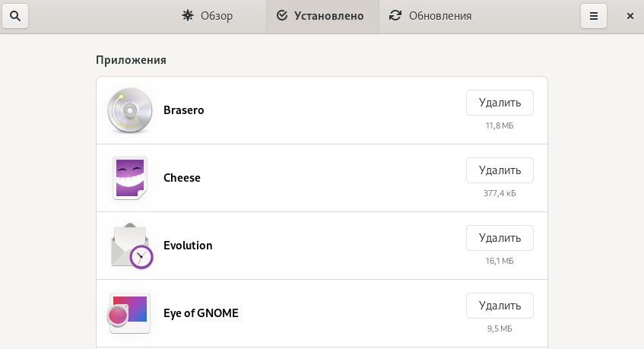This screenshot has width=644, height=349.
Task: Click the Evolution mail clock icon
Action: (130, 246)
